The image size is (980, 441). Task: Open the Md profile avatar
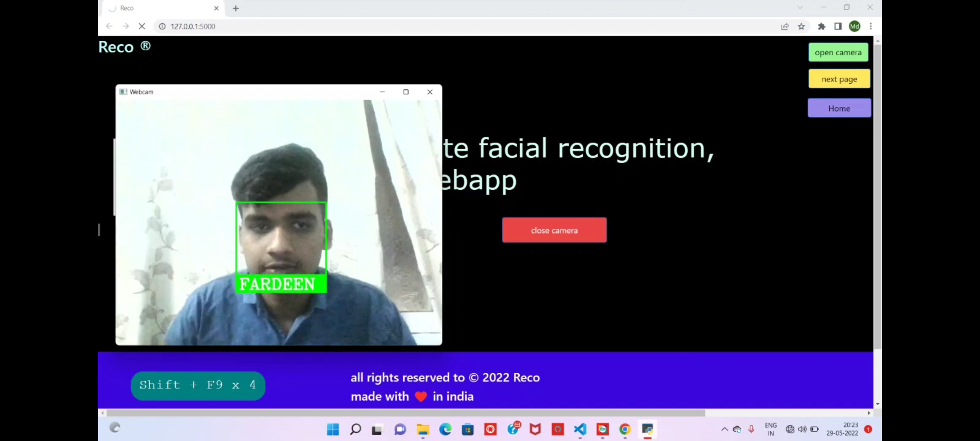tap(854, 27)
